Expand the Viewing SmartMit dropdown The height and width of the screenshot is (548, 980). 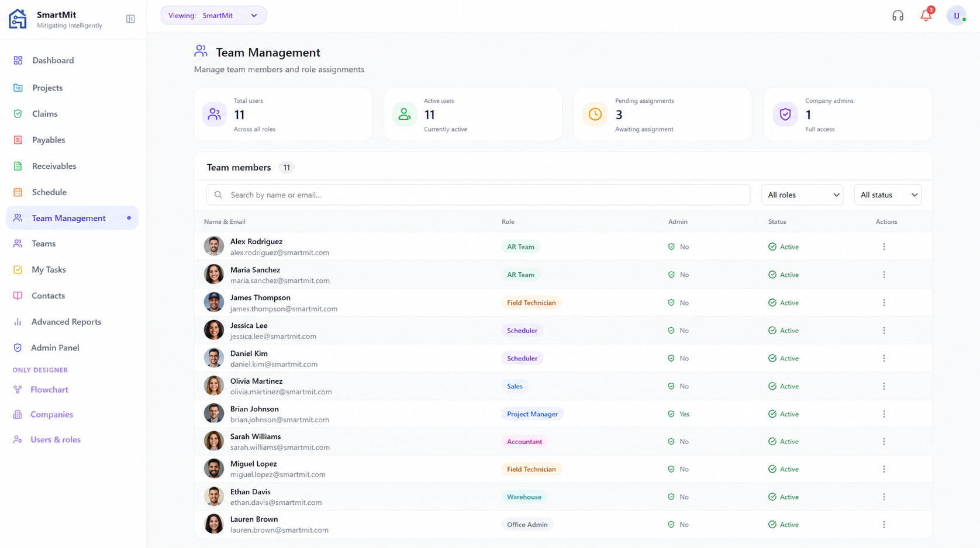click(213, 16)
